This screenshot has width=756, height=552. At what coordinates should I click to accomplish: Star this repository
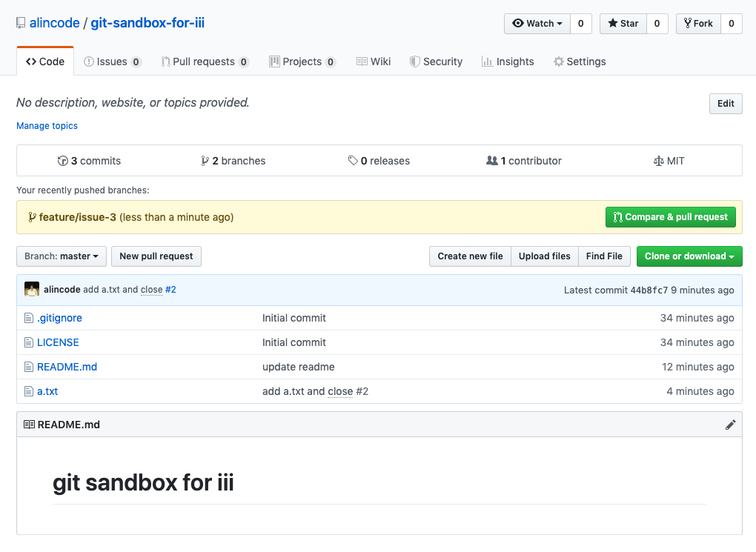click(x=623, y=24)
